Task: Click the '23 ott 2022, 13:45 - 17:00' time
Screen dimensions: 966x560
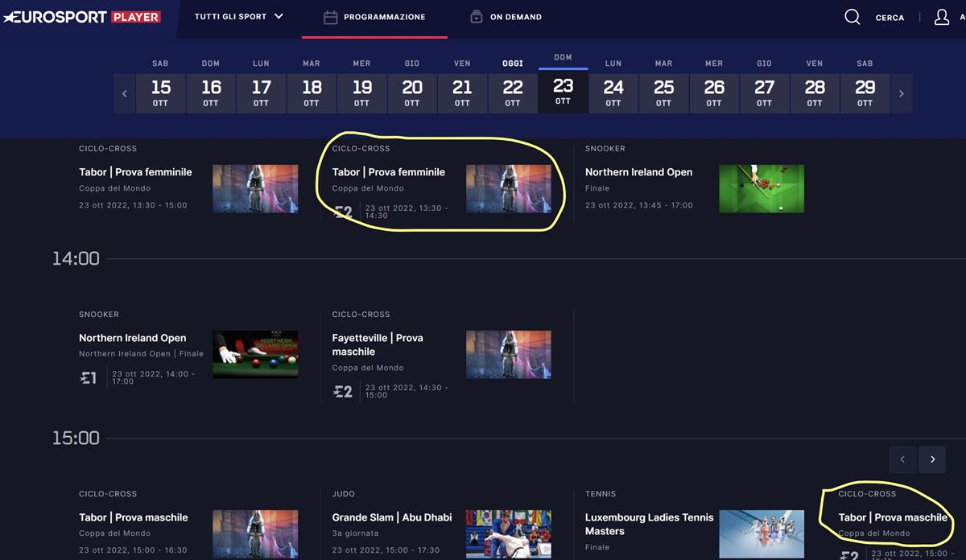Action: coord(639,205)
